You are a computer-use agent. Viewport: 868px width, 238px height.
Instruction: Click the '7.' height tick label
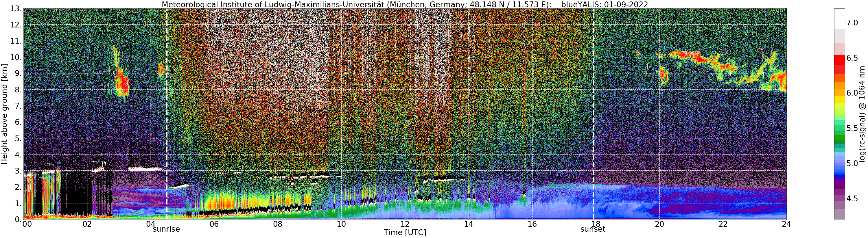click(18, 106)
